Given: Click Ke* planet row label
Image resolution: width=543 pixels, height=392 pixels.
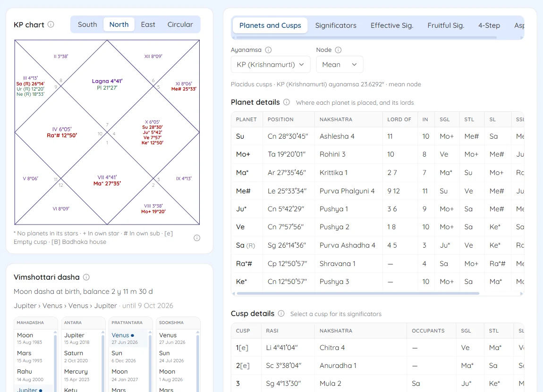Looking at the screenshot, I should 241,282.
